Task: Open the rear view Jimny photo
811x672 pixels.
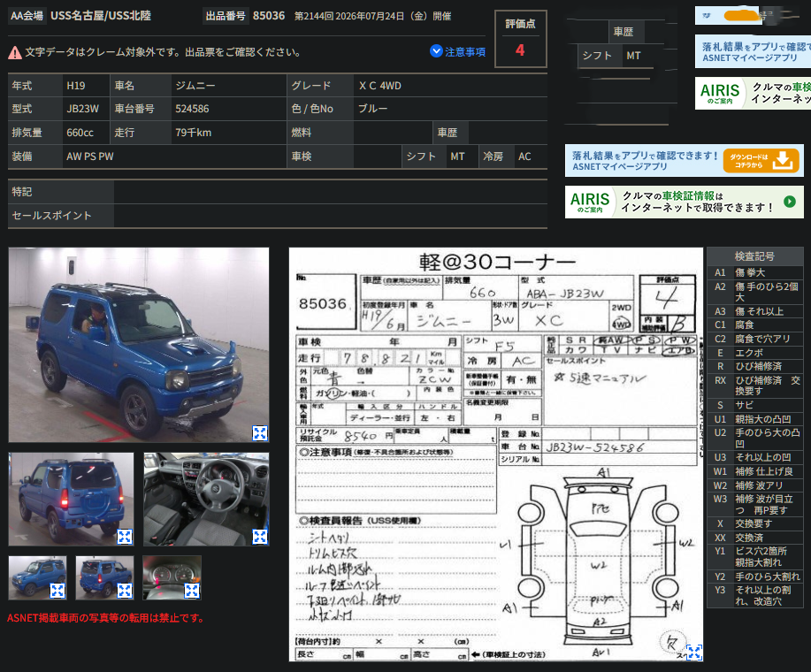Action: pos(71,500)
